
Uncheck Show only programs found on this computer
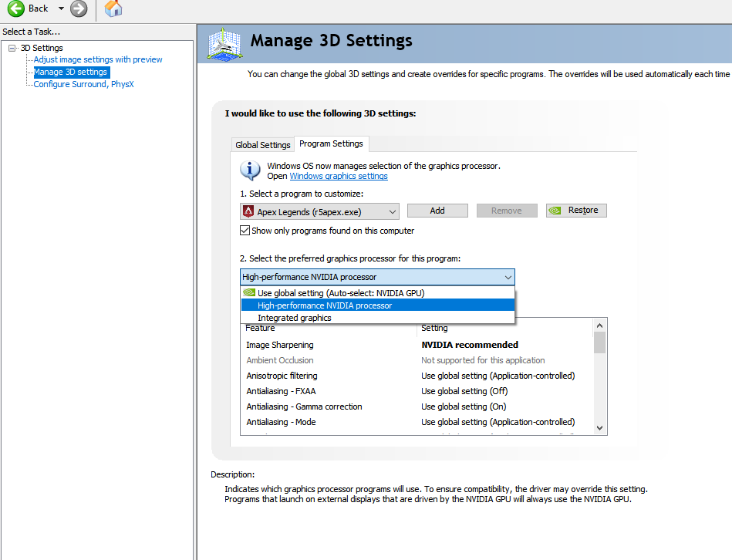point(245,231)
